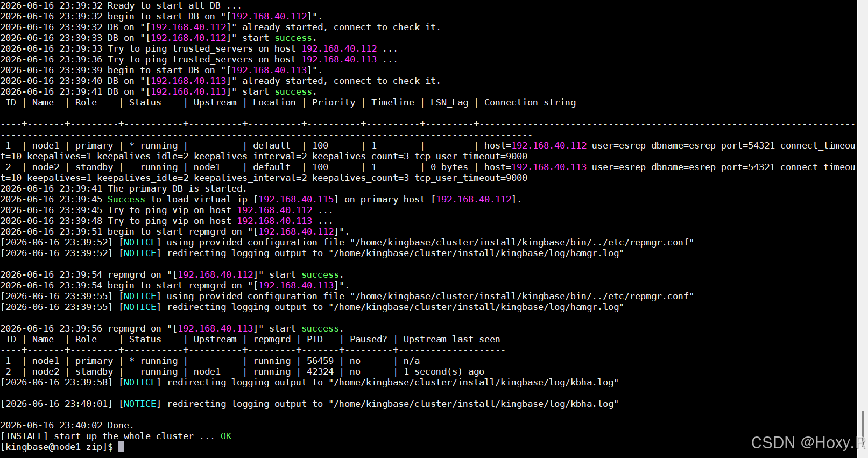
Task: Click the virtual IP 192.168.40.115
Action: (296, 199)
